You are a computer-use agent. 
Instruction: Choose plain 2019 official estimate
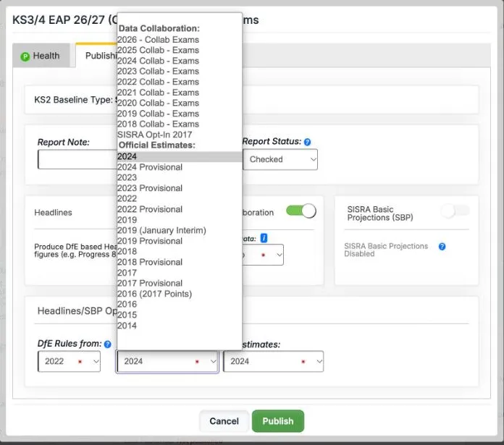point(180,220)
